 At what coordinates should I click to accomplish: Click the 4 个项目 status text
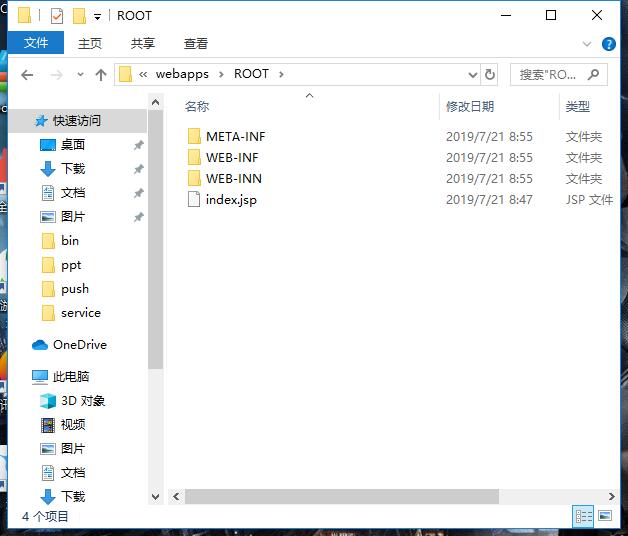click(x=45, y=516)
